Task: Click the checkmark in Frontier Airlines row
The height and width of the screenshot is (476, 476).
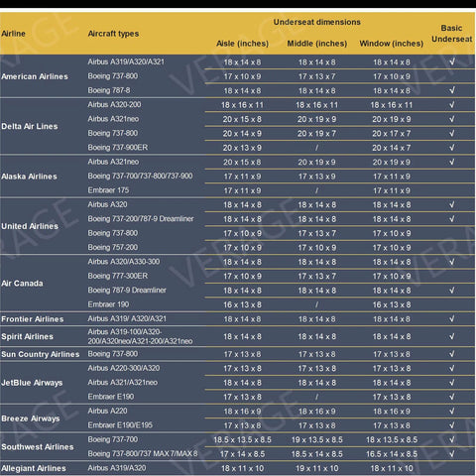Action: point(452,319)
